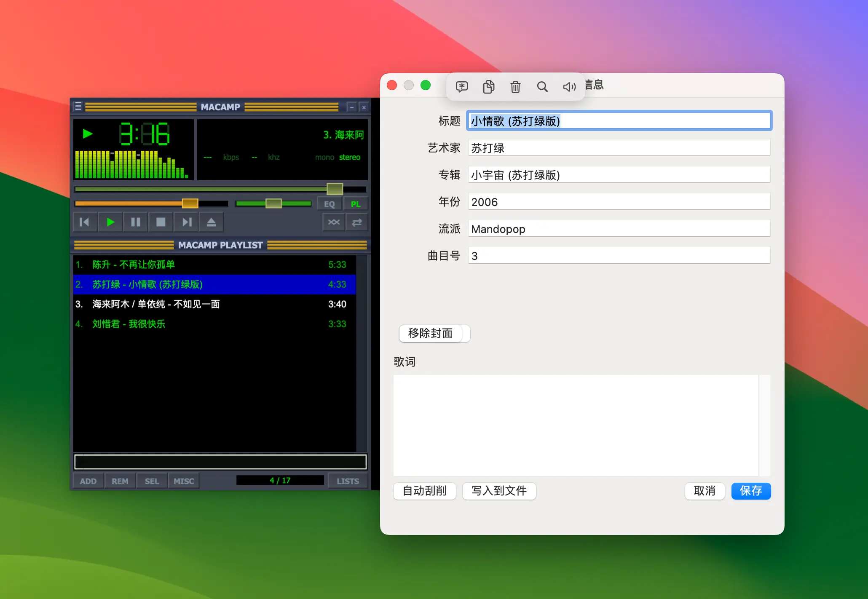868x599 pixels.
Task: Click the playlist search input field
Action: (x=220, y=462)
